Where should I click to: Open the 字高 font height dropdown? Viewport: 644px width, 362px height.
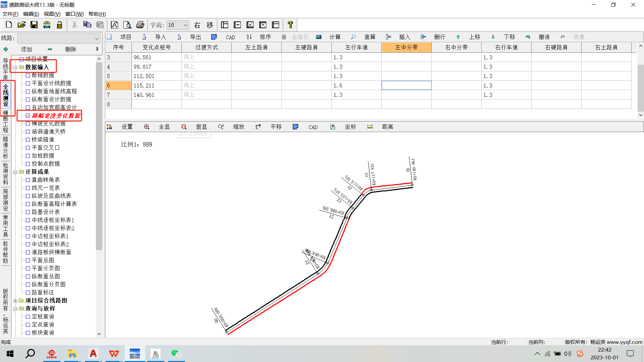pos(185,25)
